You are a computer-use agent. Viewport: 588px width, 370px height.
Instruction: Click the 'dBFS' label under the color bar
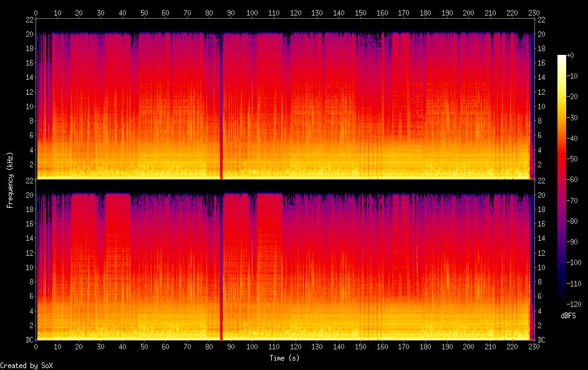point(568,316)
